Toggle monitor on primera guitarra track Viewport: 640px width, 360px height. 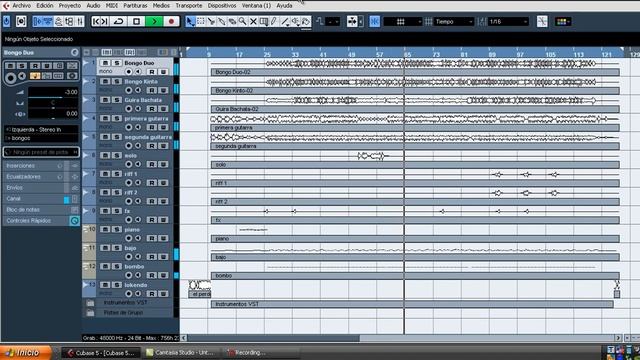(138, 127)
